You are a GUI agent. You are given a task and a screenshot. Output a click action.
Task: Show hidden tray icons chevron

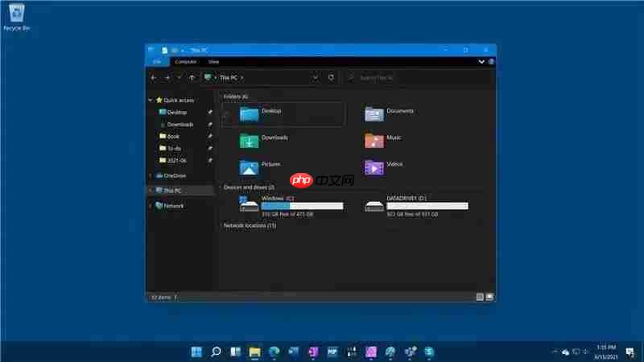coord(555,352)
